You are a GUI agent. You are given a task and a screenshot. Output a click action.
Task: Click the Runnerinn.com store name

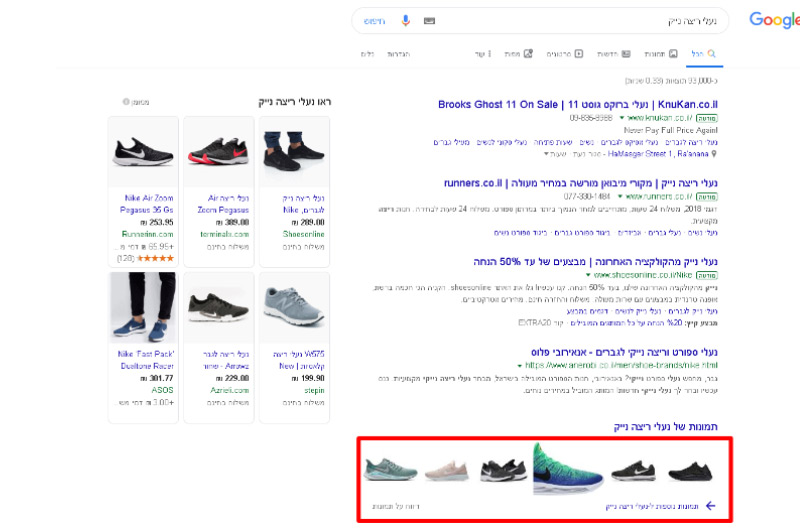click(x=148, y=234)
